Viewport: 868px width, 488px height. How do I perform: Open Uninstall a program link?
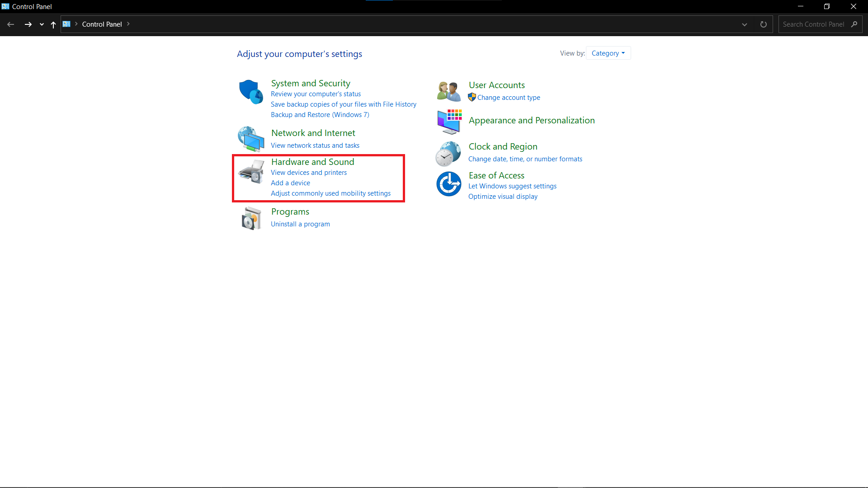pos(300,224)
